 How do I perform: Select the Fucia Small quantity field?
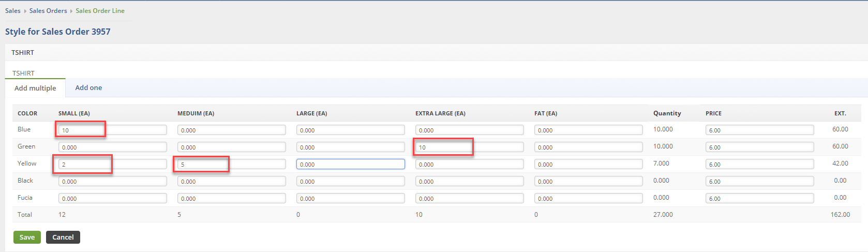click(113, 198)
